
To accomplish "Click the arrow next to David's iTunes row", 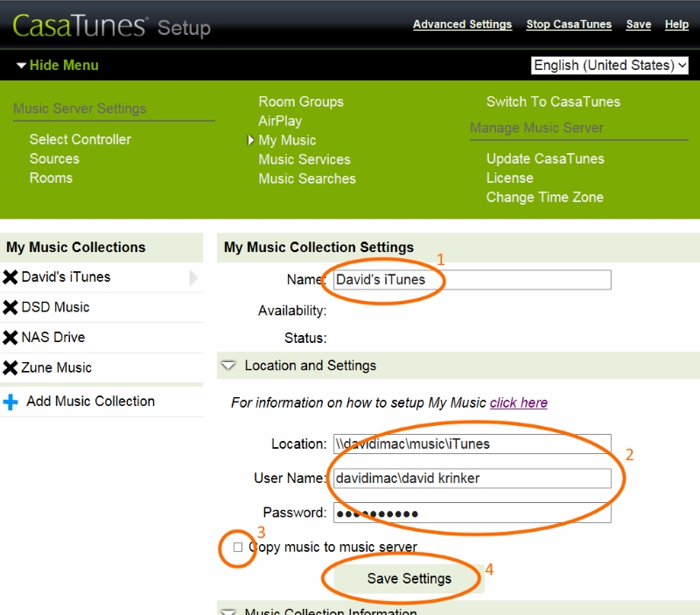I will 193,277.
